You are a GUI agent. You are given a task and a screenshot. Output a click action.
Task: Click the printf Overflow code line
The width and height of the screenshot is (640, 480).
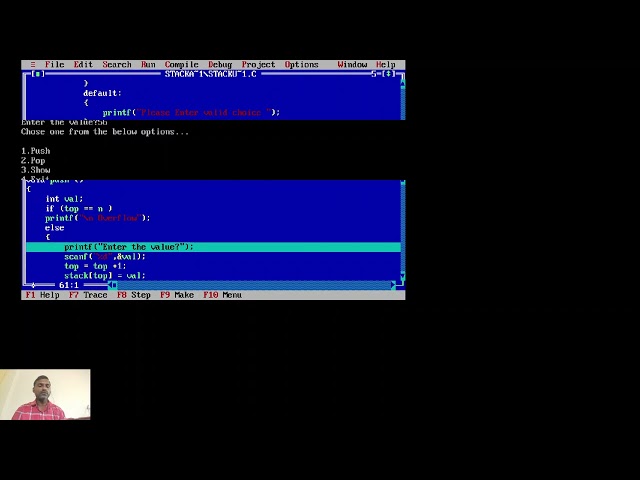[x=98, y=218]
